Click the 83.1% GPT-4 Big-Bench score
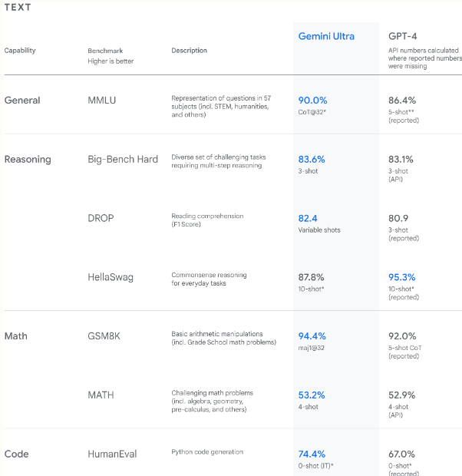Screen dimensions: 462x476 click(x=401, y=160)
